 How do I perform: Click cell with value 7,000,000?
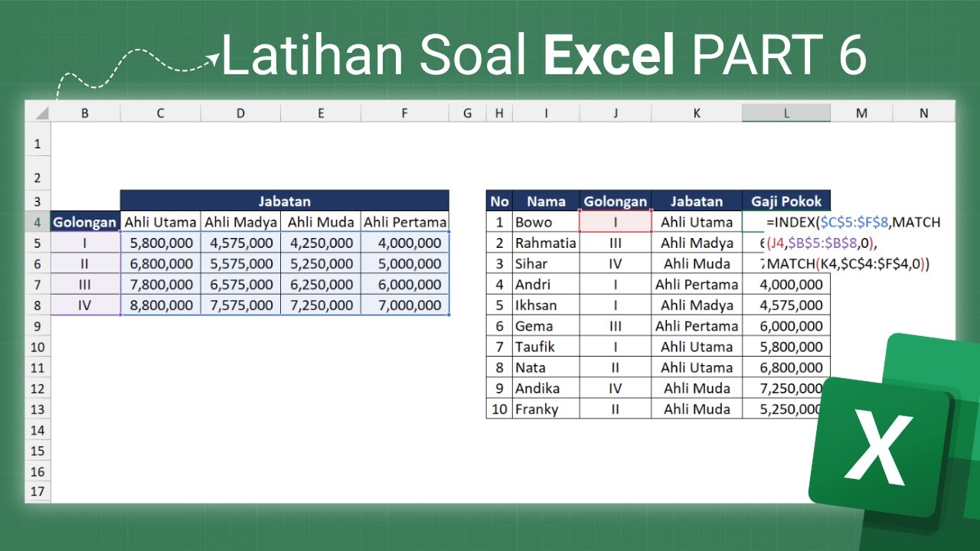click(x=405, y=305)
